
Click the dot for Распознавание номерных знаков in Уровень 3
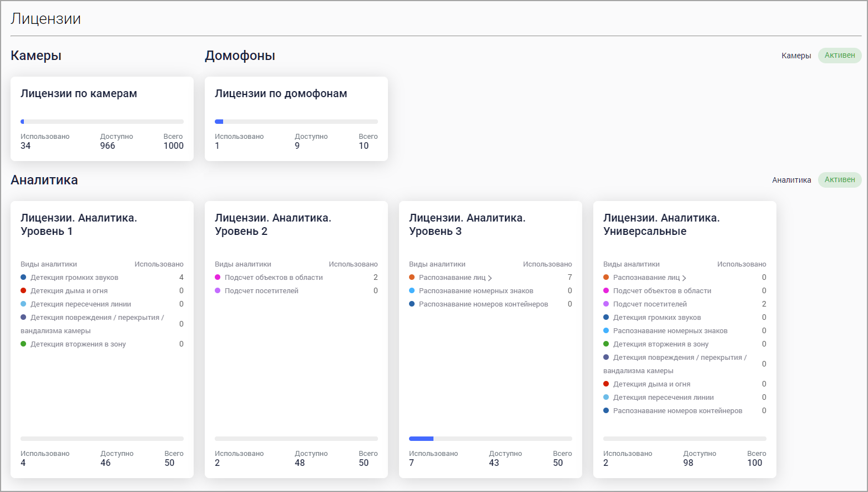pos(412,291)
